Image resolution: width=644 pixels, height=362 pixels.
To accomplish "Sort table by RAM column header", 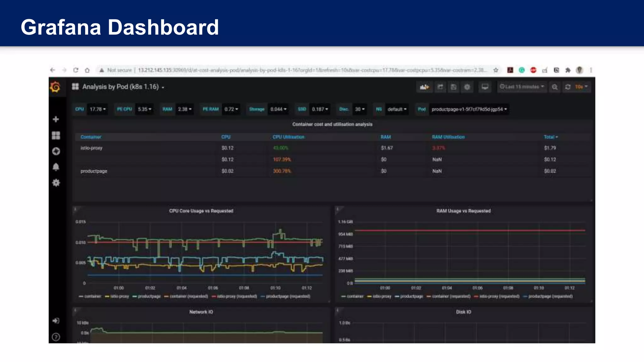I will (386, 137).
